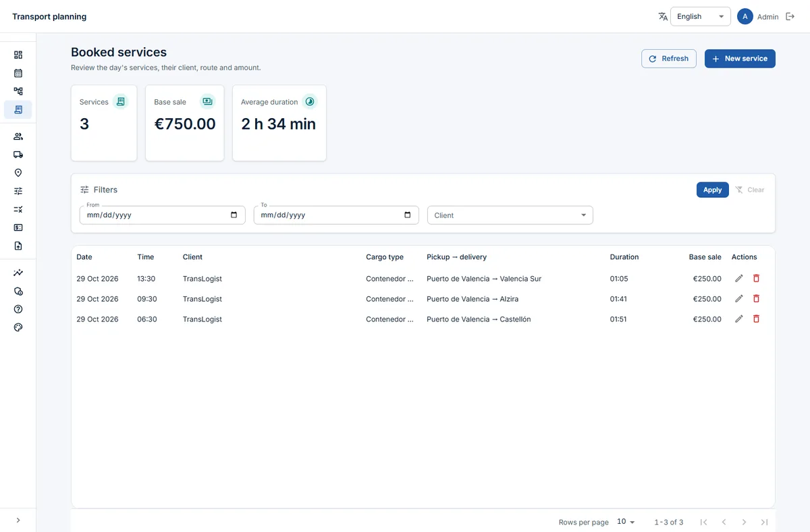Open the analytics chart icon in the sidebar
Screen dimensions: 810x532
coord(18,273)
